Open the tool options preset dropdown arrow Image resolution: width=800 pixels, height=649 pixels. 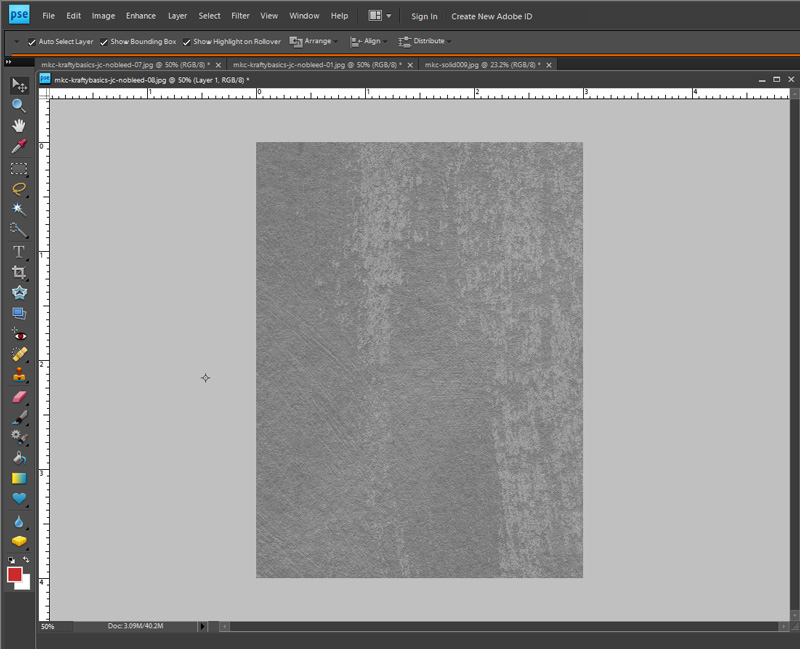pos(16,41)
